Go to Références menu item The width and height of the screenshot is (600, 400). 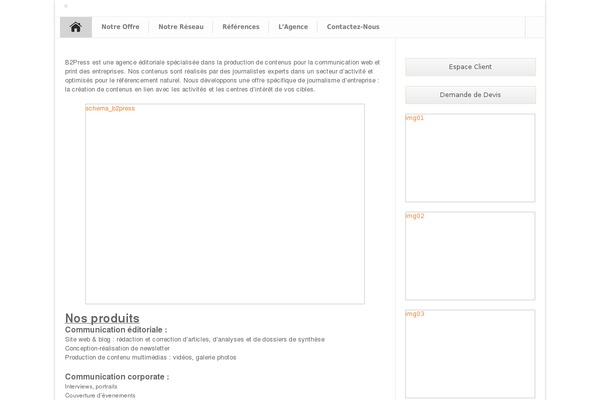[x=241, y=27]
